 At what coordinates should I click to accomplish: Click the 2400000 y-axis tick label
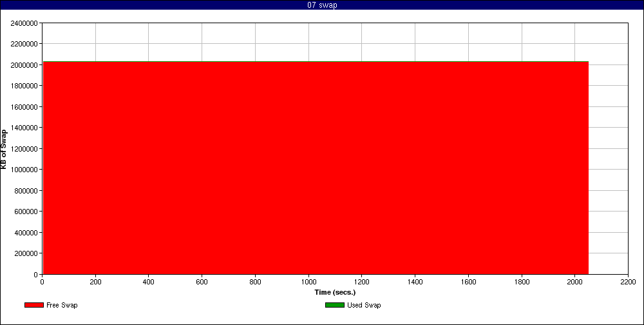tap(24, 23)
